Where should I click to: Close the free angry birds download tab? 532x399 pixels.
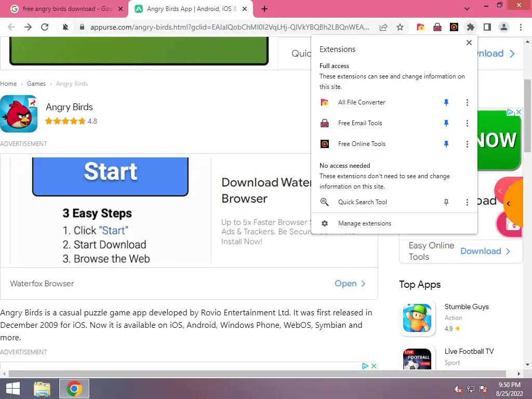pyautogui.click(x=121, y=9)
